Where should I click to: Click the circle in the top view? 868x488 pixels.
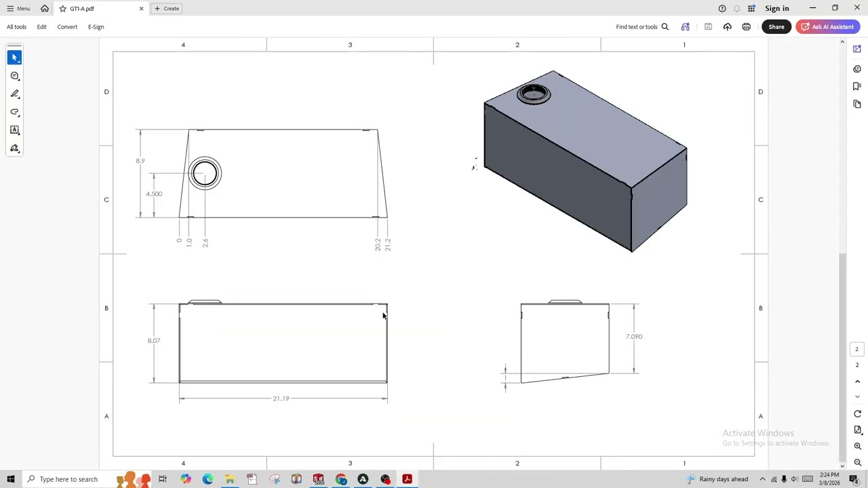pyautogui.click(x=205, y=174)
